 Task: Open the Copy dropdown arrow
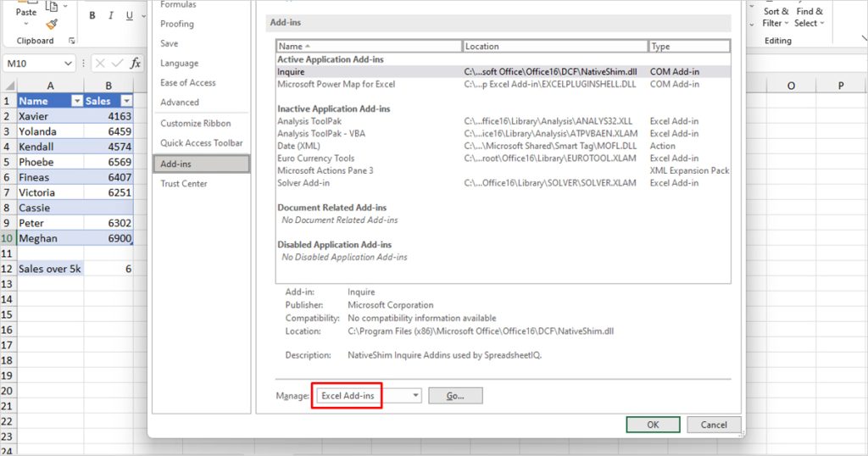tap(66, 6)
